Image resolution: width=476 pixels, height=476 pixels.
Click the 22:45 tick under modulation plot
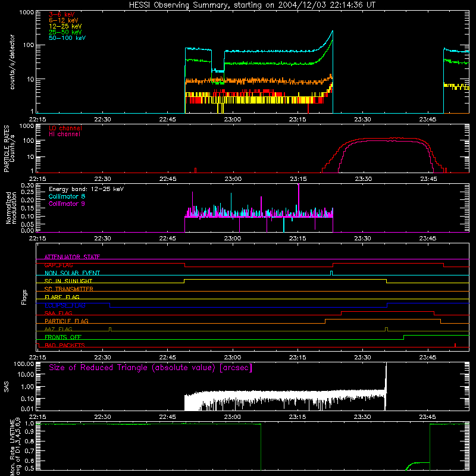pos(168,239)
